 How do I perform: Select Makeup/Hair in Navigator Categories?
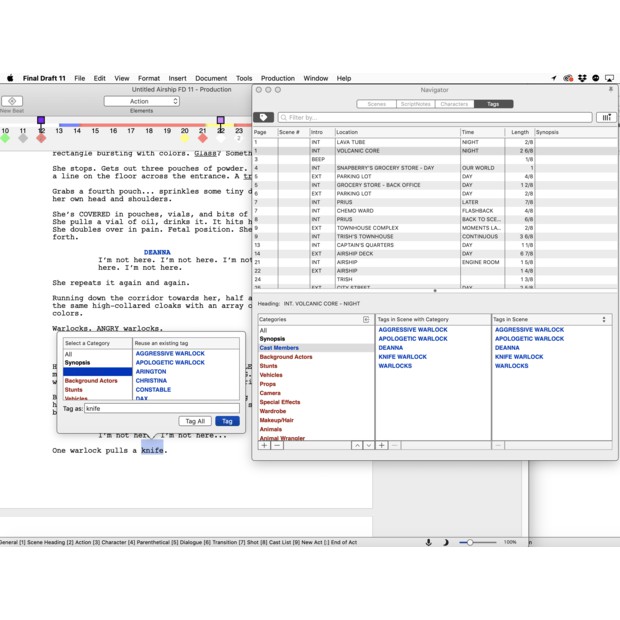pyautogui.click(x=276, y=420)
